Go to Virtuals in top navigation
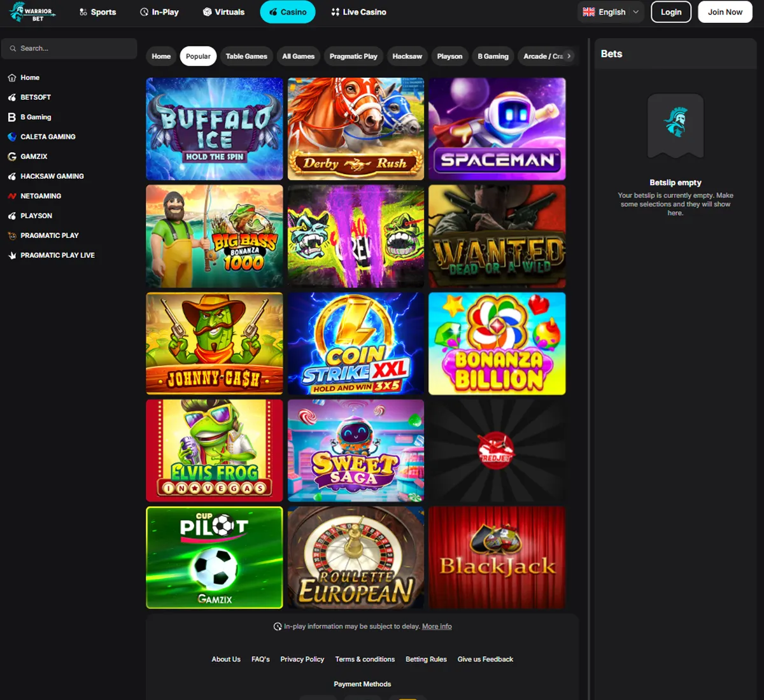Viewport: 764px width, 700px height. point(223,12)
